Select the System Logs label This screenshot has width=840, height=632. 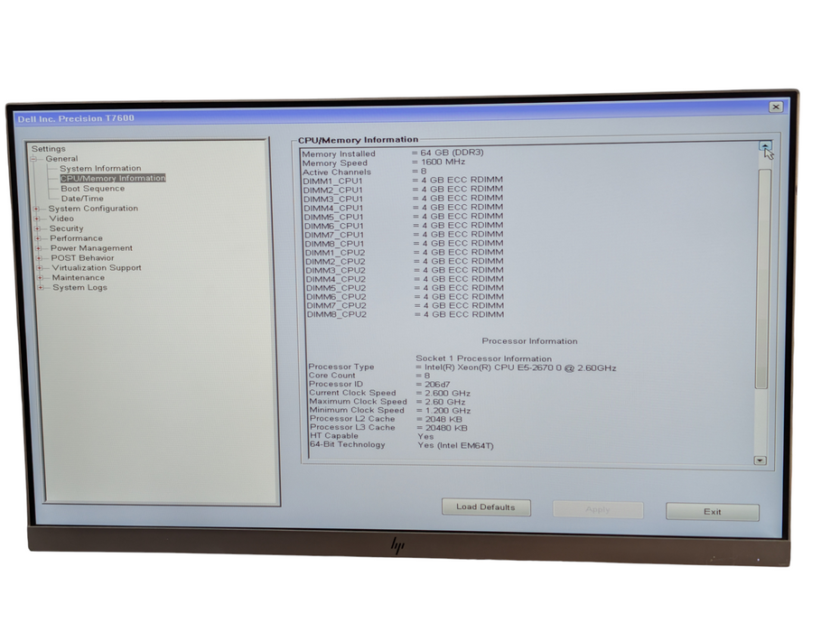[x=79, y=288]
